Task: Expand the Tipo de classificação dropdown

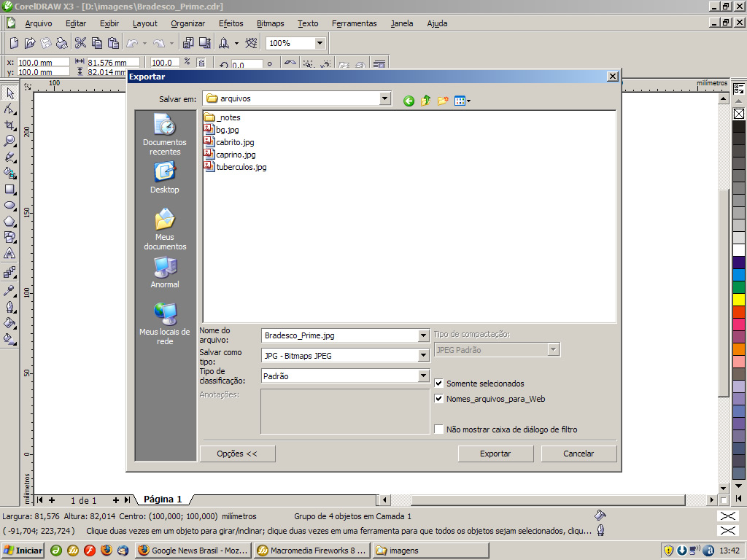Action: [423, 376]
